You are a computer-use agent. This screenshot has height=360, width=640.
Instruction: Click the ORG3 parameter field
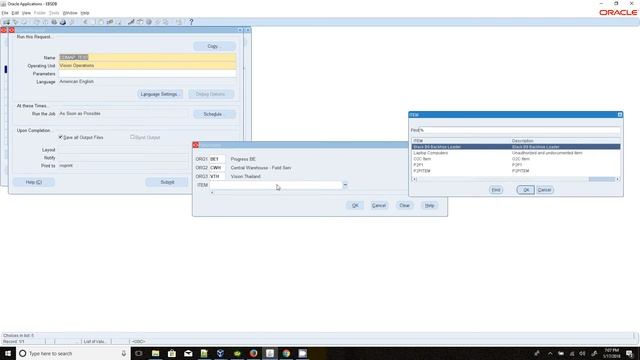217,176
